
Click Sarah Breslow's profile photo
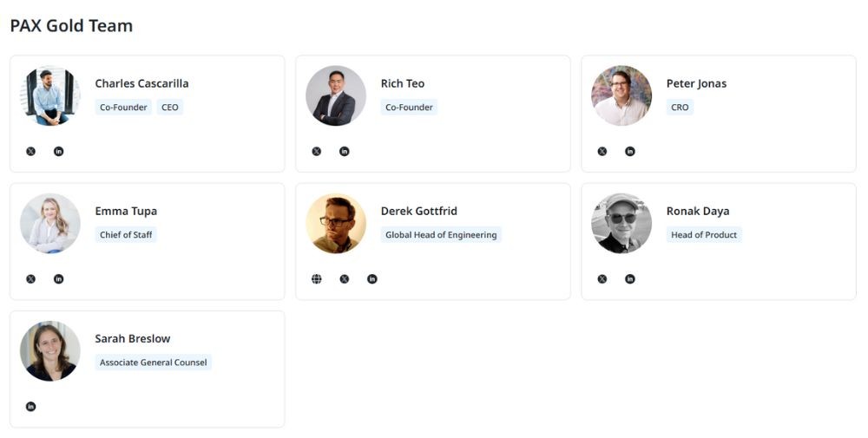[x=50, y=351]
